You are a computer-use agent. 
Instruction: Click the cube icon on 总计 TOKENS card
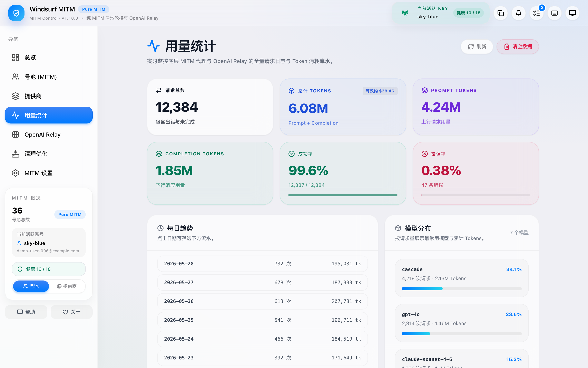pos(292,91)
